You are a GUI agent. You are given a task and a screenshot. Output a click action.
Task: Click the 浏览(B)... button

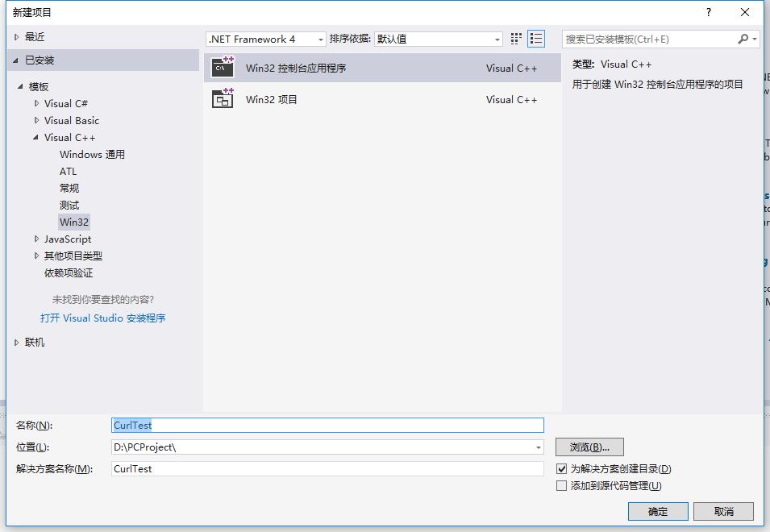[589, 447]
